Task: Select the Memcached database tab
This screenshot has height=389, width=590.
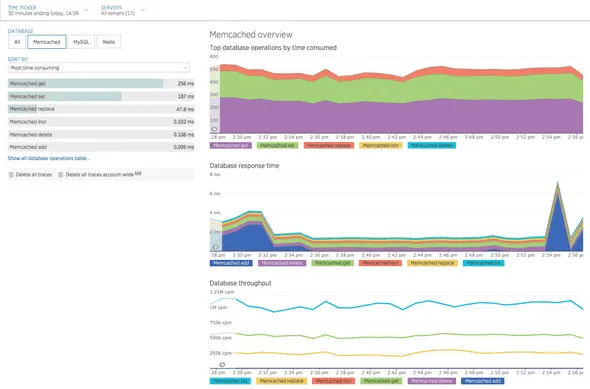Action: pos(47,42)
